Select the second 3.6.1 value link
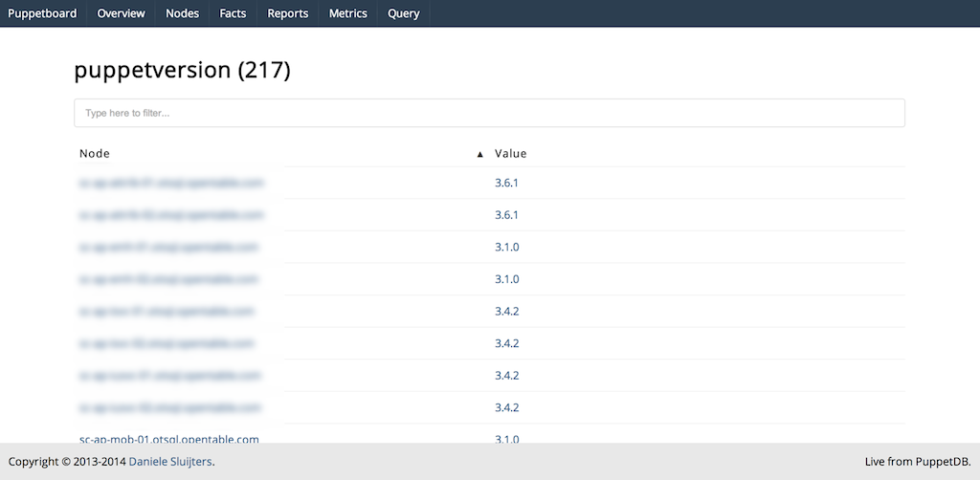Viewport: 980px width, 480px height. (506, 215)
